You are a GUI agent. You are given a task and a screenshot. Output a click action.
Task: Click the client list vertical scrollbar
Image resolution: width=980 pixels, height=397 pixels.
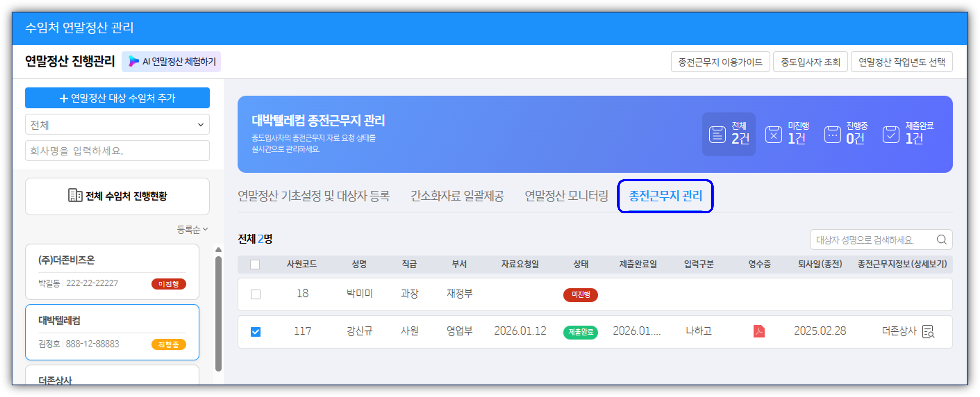(218, 313)
